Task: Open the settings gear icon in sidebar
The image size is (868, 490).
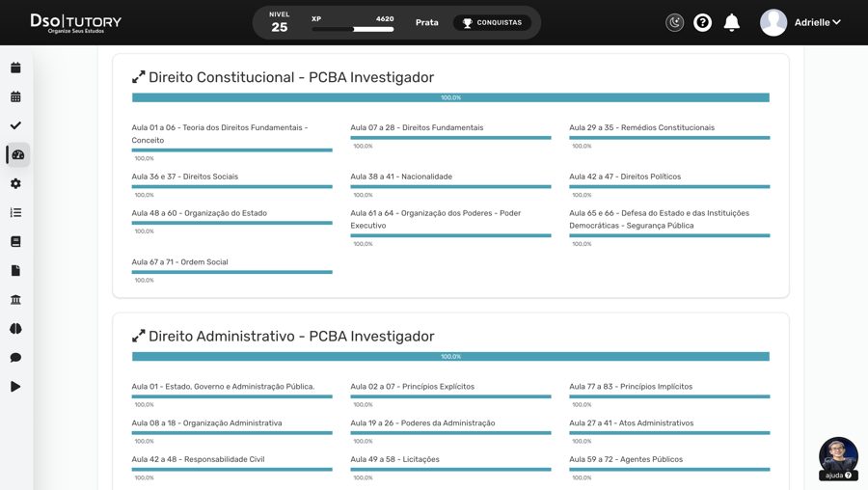Action: click(15, 183)
